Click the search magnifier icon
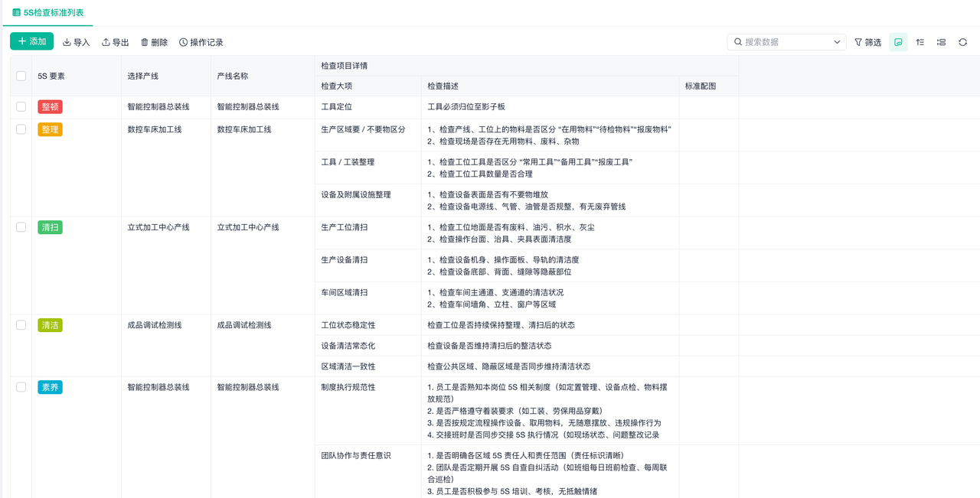 [738, 42]
